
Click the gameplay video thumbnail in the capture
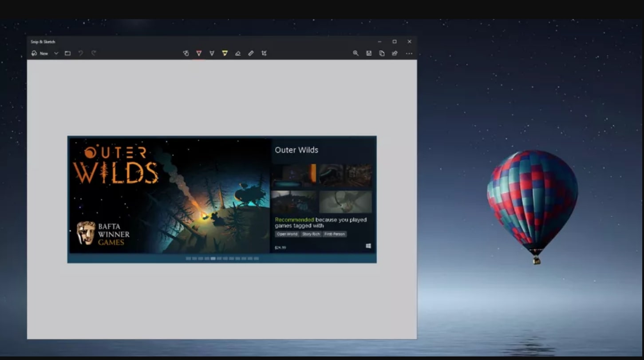[294, 175]
